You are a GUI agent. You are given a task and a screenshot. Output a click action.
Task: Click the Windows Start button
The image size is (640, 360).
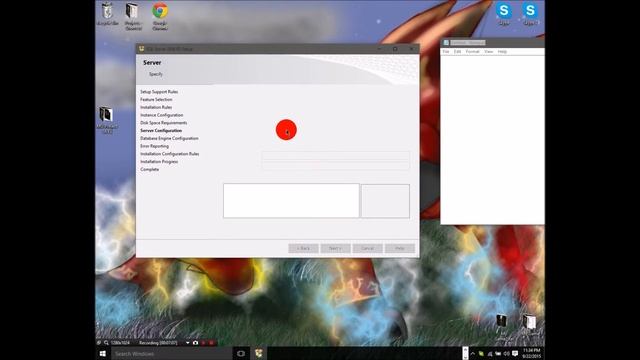pos(103,353)
